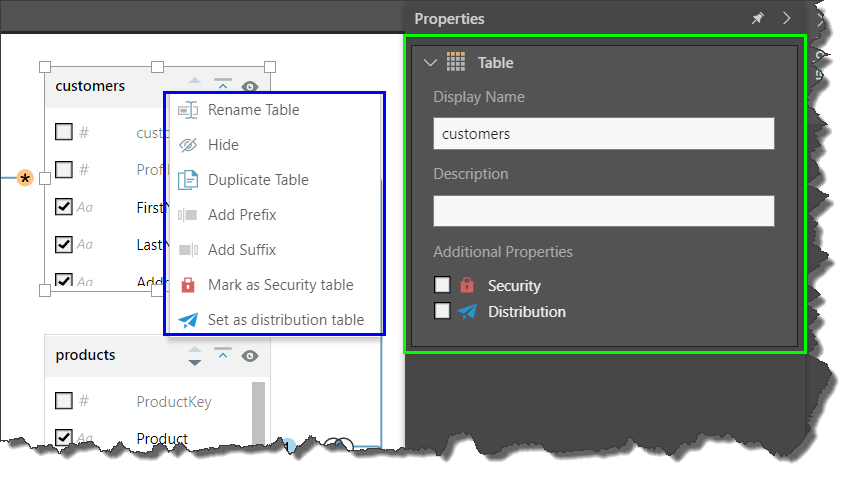Image resolution: width=853 pixels, height=480 pixels.
Task: Click the red lock icon beside Security checkbox
Action: (x=466, y=286)
